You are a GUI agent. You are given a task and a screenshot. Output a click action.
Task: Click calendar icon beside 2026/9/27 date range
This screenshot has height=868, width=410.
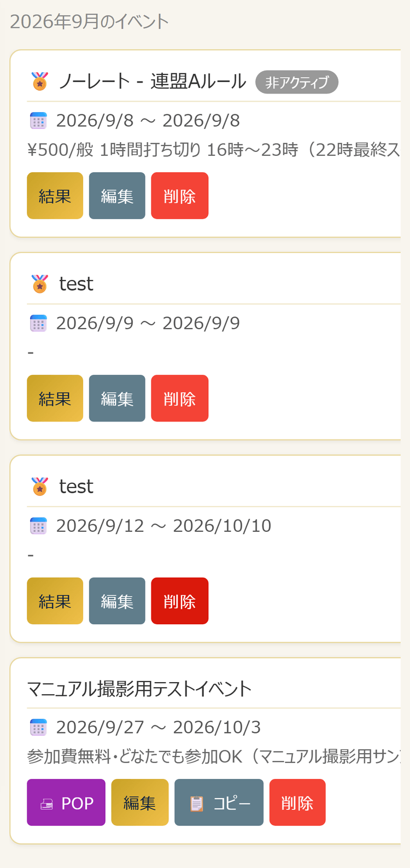(x=38, y=727)
